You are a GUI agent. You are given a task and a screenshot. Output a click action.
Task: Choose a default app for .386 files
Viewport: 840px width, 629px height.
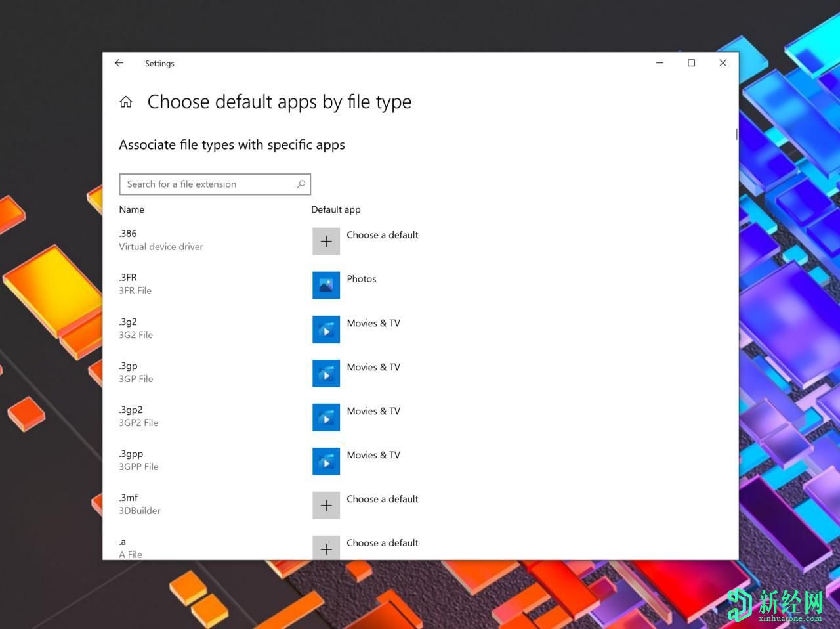coord(383,234)
